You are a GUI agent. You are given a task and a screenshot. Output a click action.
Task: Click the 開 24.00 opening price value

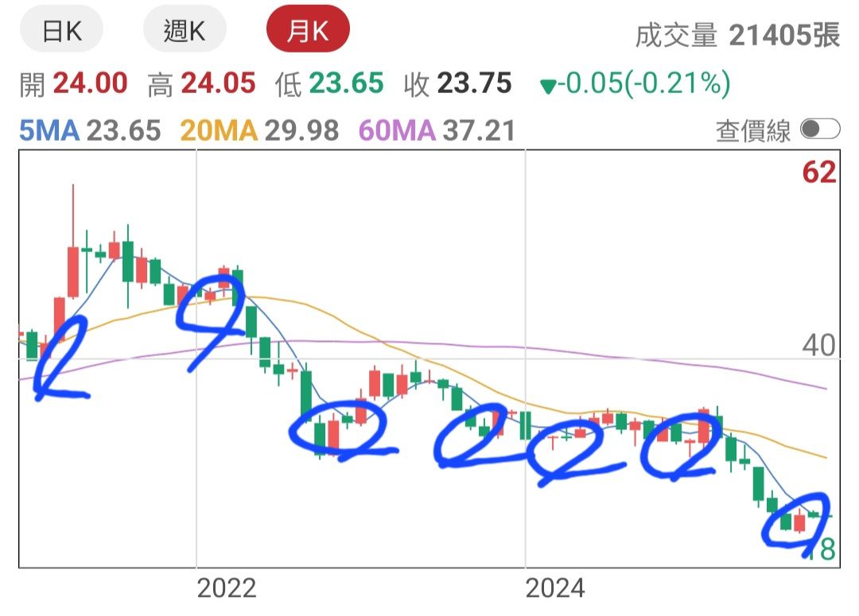73,83
